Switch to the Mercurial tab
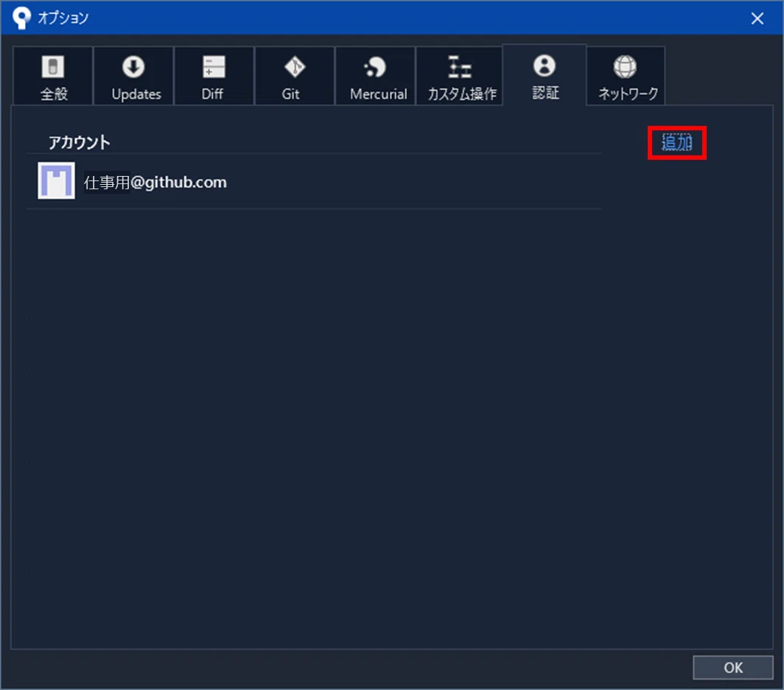Viewport: 784px width, 690px height. [376, 77]
